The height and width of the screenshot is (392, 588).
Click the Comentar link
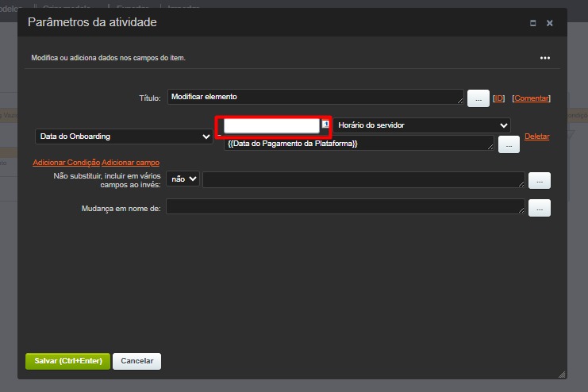pos(532,98)
